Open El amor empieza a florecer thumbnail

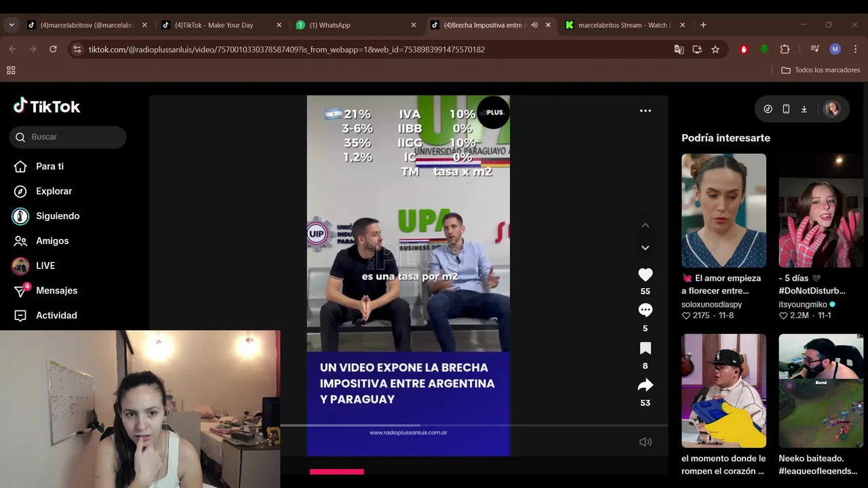tap(724, 211)
